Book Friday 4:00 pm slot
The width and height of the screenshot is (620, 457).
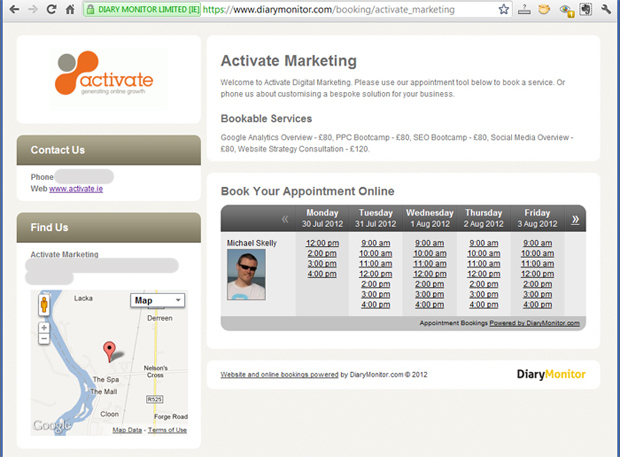click(537, 305)
